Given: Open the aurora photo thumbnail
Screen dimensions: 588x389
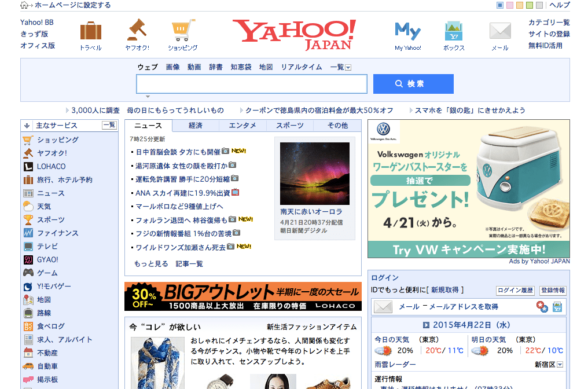Looking at the screenshot, I should (315, 173).
